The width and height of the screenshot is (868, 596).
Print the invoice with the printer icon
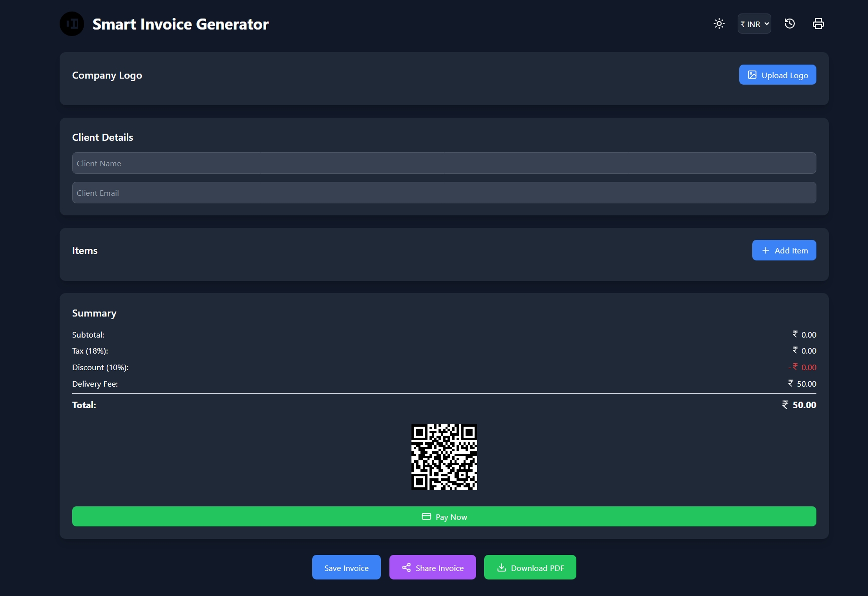pyautogui.click(x=818, y=24)
